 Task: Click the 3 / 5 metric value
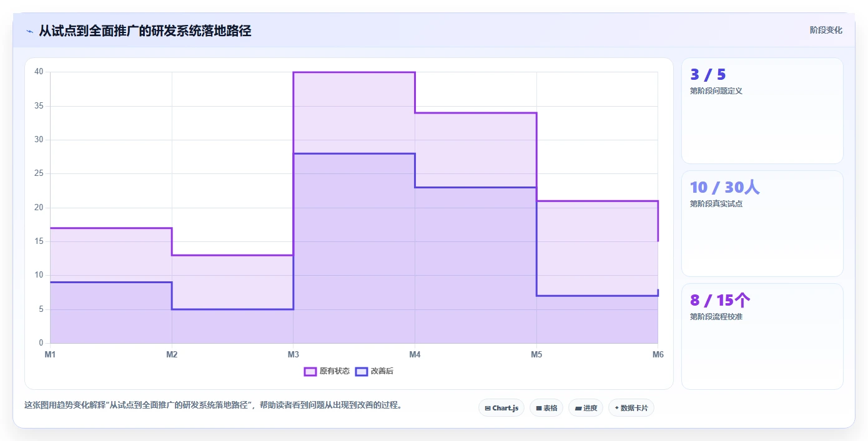[x=708, y=75]
